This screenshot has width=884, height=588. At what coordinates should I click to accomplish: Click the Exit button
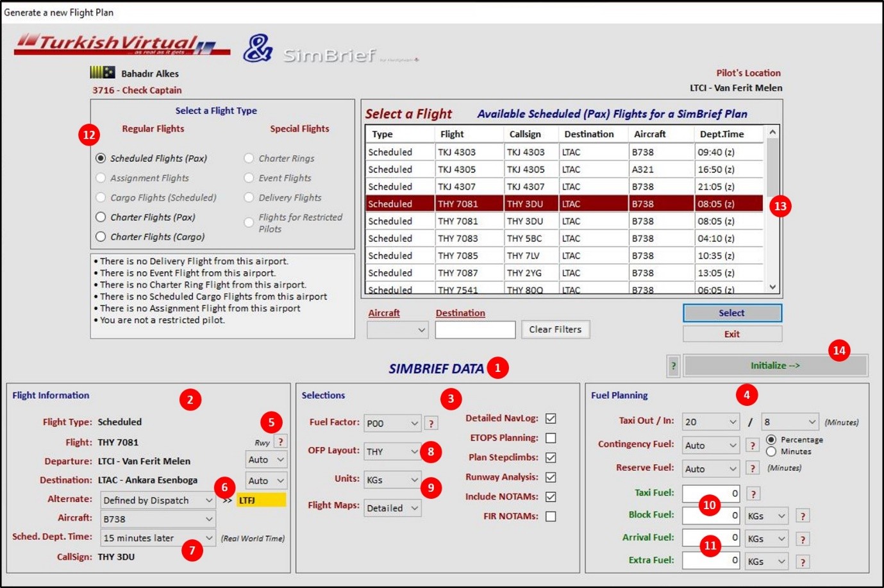tap(732, 334)
